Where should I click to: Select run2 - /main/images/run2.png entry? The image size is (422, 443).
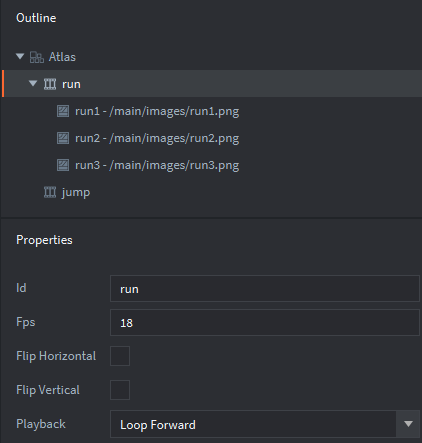157,138
